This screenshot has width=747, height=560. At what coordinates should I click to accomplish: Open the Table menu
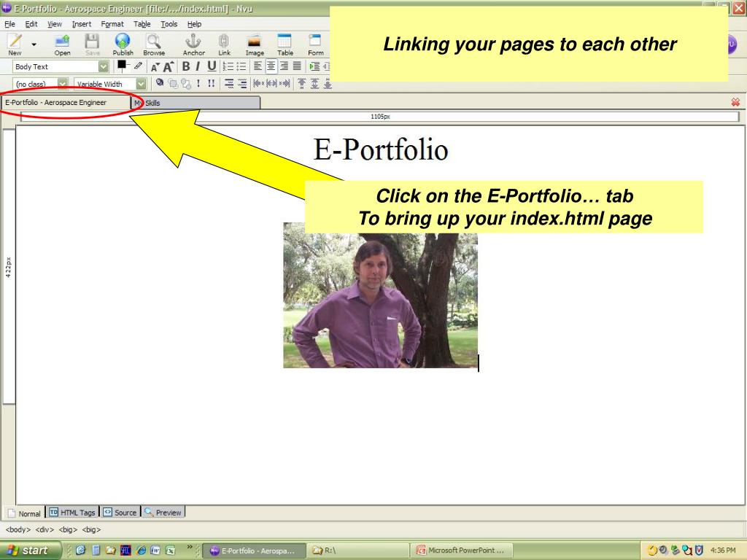(x=142, y=24)
